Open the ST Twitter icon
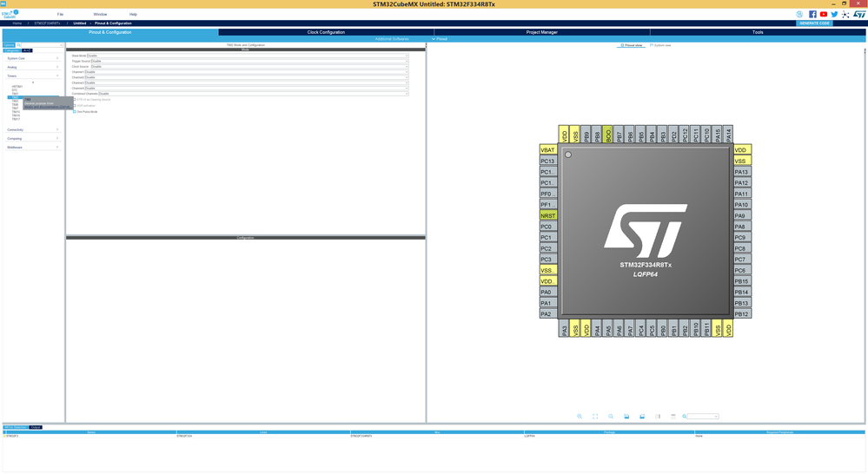Image resolution: width=868 pixels, height=474 pixels. point(834,15)
